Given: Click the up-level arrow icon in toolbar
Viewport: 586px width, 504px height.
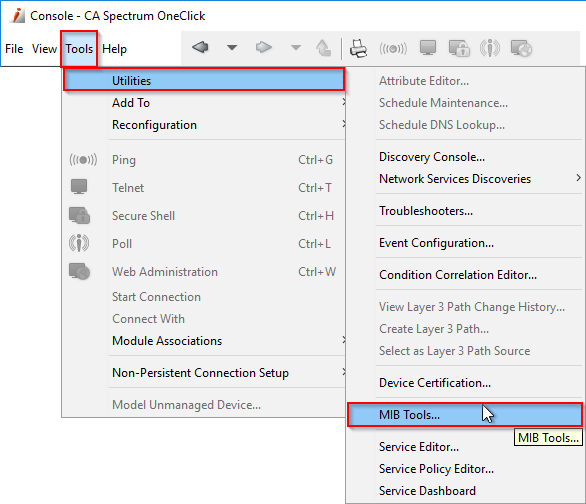Looking at the screenshot, I should pyautogui.click(x=323, y=48).
